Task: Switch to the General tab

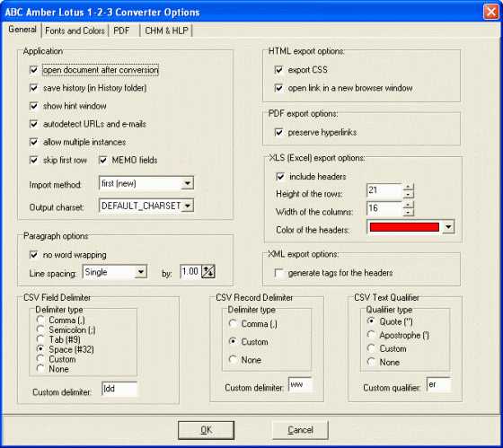Action: point(22,30)
